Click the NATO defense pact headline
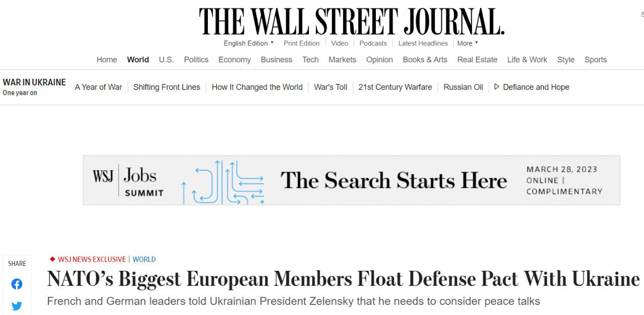644x315 pixels. point(343,279)
